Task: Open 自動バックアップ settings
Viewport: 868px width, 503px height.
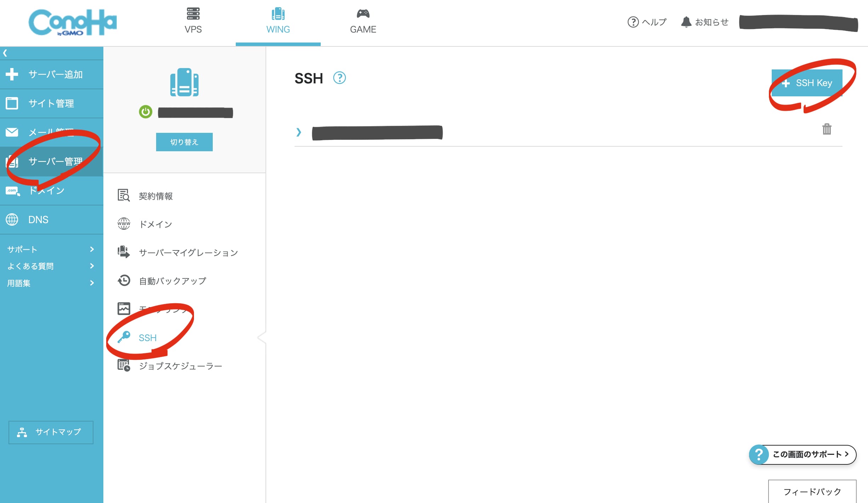Action: pos(172,281)
